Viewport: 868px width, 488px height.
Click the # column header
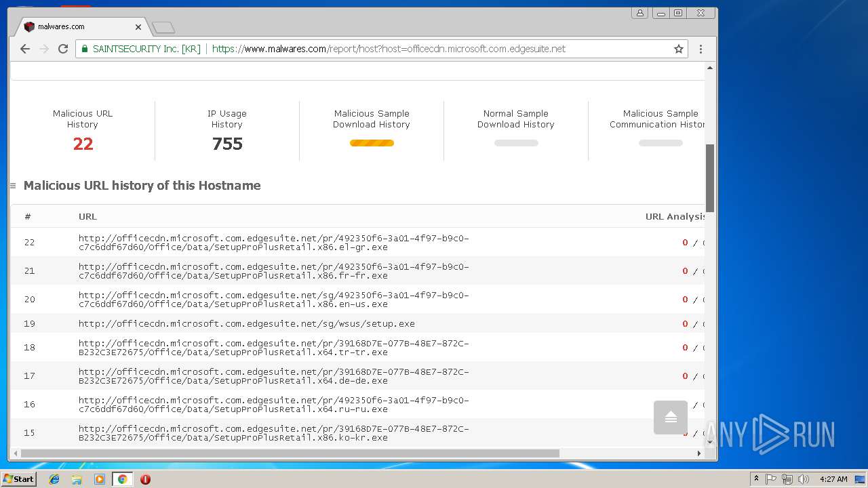(x=28, y=217)
